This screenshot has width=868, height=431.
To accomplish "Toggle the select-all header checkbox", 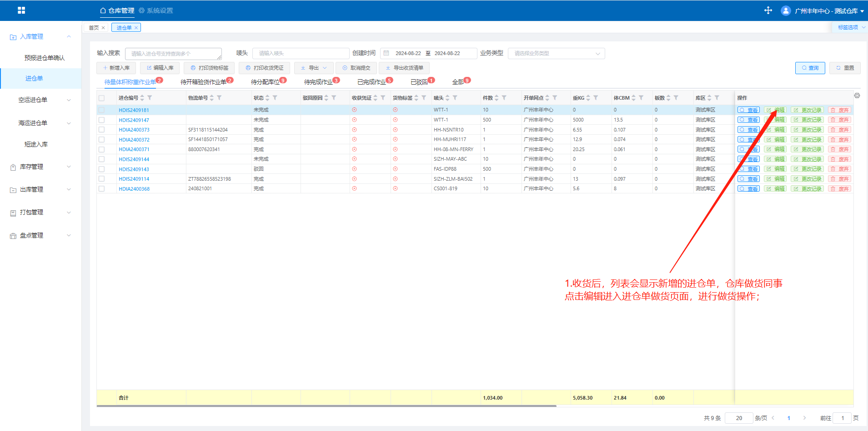I will click(x=101, y=98).
